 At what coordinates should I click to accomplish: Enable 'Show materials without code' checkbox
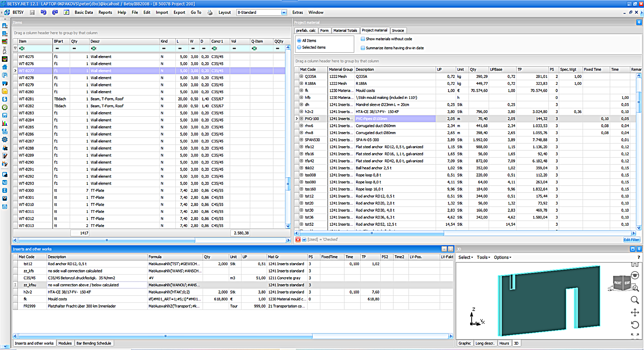pos(363,39)
